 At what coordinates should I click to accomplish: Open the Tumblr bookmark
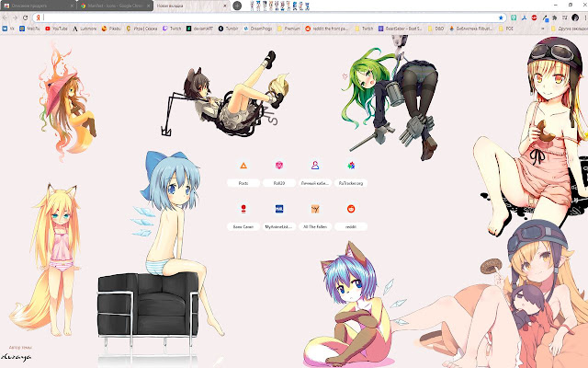point(229,29)
